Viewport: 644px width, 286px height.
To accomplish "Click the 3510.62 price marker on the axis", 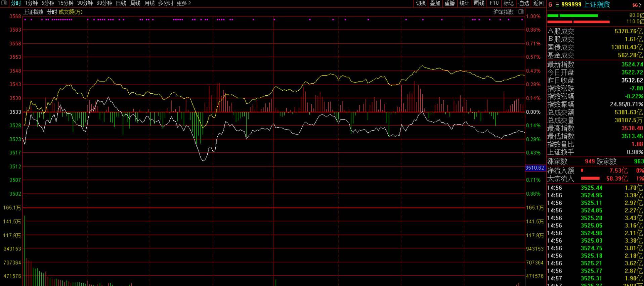I will coord(535,168).
